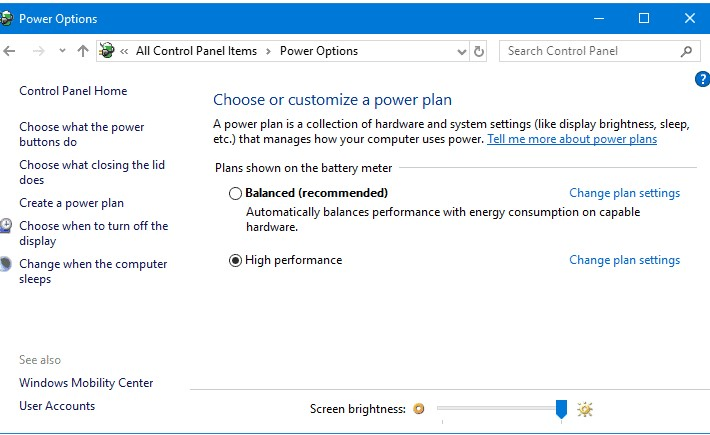Viewport: 710px width, 435px height.
Task: Click the up-level arrow icon
Action: (x=83, y=51)
